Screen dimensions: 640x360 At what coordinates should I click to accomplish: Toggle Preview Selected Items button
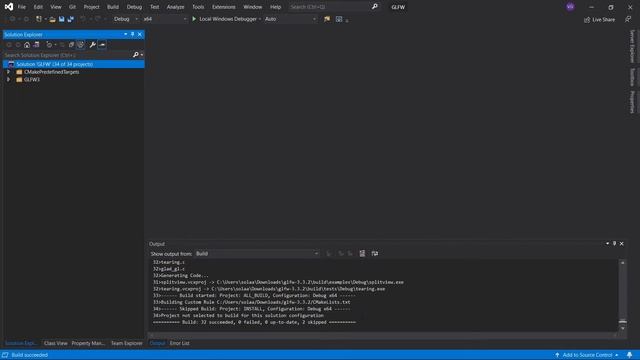pos(102,45)
